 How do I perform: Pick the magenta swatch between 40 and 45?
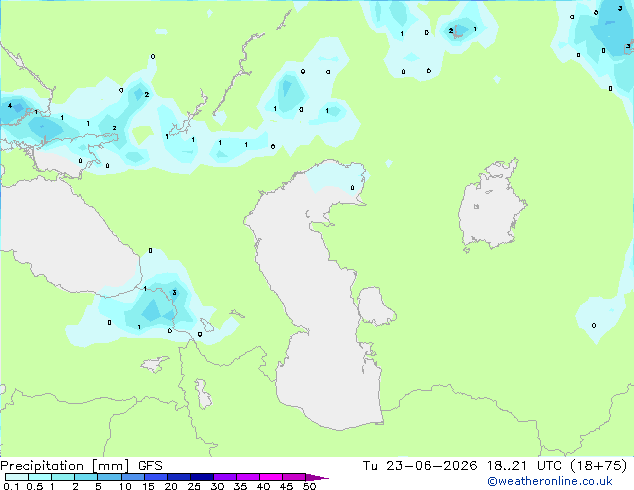(x=271, y=477)
